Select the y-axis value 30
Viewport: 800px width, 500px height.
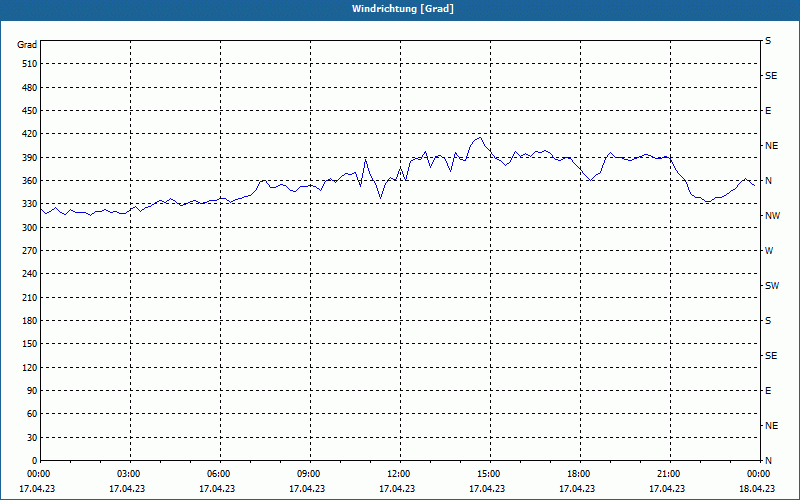tap(32, 438)
